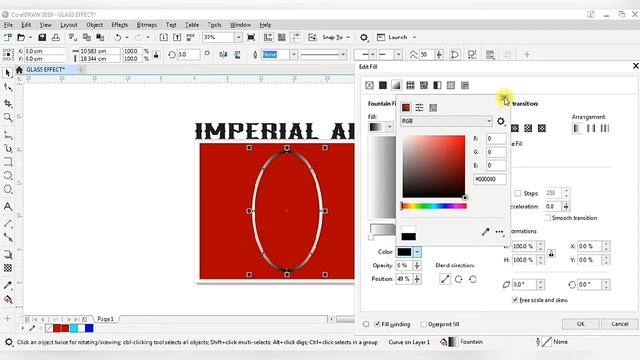640x360 pixels.
Task: Choose Uniform fill type in Edit Fill
Action: (383, 85)
